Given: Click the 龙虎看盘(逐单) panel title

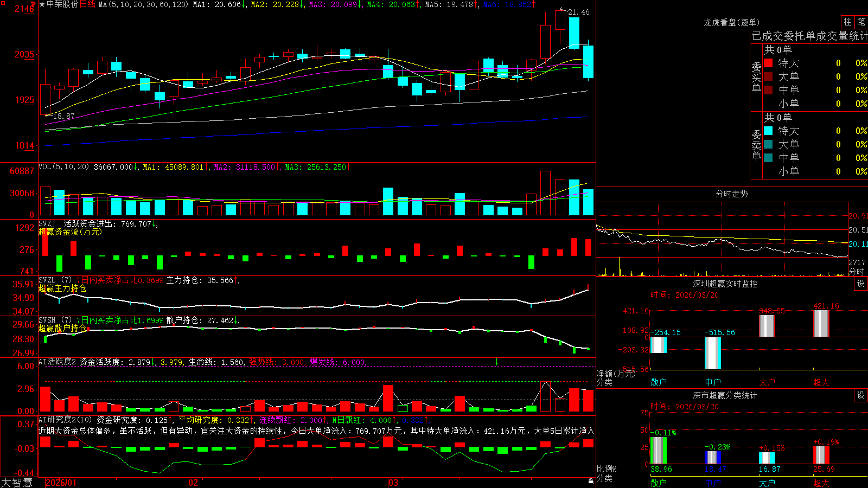Looking at the screenshot, I should [732, 22].
